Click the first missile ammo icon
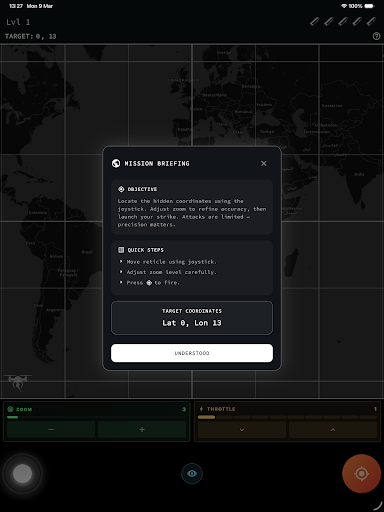 tap(314, 22)
